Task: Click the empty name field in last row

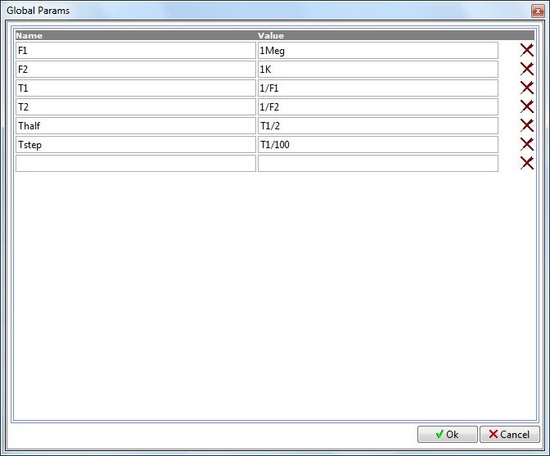Action: tap(136, 163)
